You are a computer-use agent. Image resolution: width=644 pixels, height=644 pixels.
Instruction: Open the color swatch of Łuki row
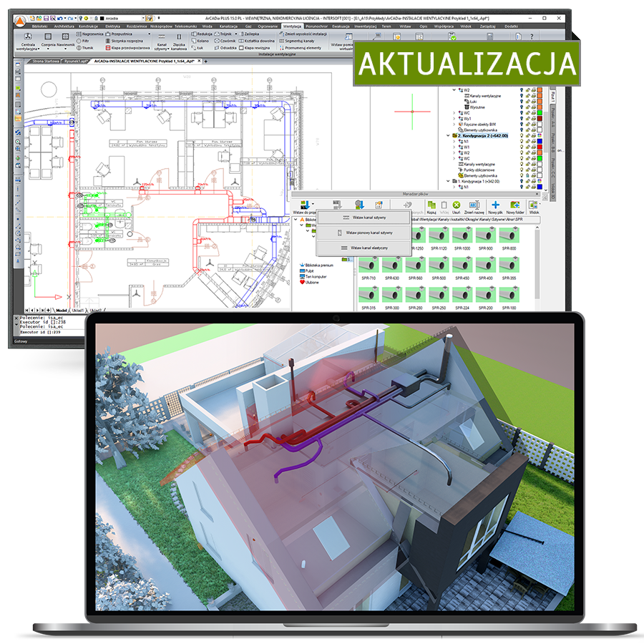pyautogui.click(x=540, y=102)
